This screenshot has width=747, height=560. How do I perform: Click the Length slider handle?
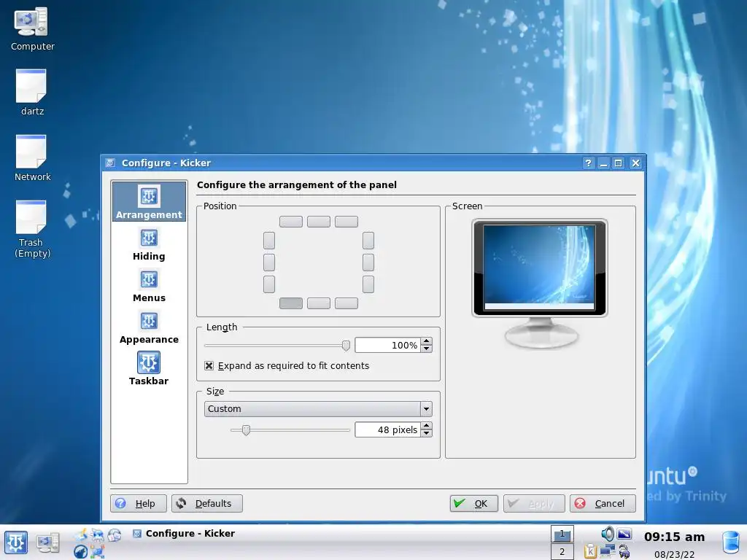click(x=347, y=345)
